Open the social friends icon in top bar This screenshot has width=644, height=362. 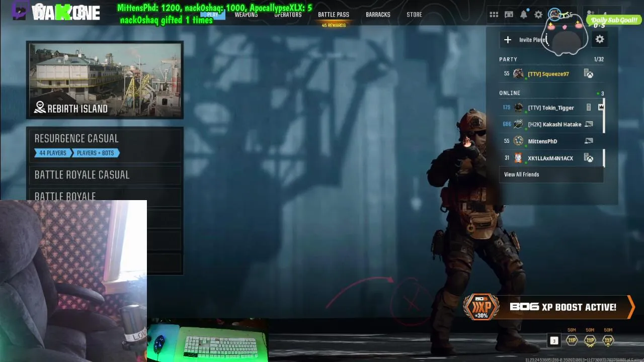pos(592,15)
